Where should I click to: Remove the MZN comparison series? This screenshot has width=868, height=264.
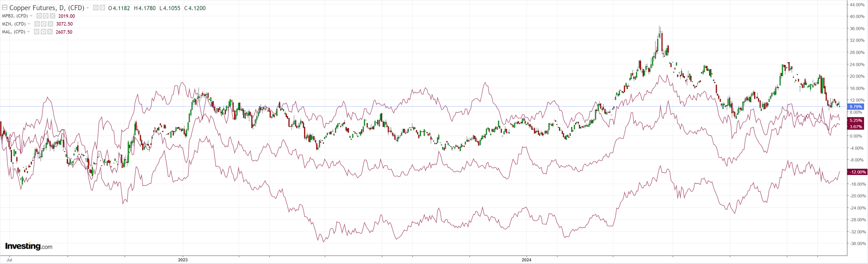[x=50, y=24]
